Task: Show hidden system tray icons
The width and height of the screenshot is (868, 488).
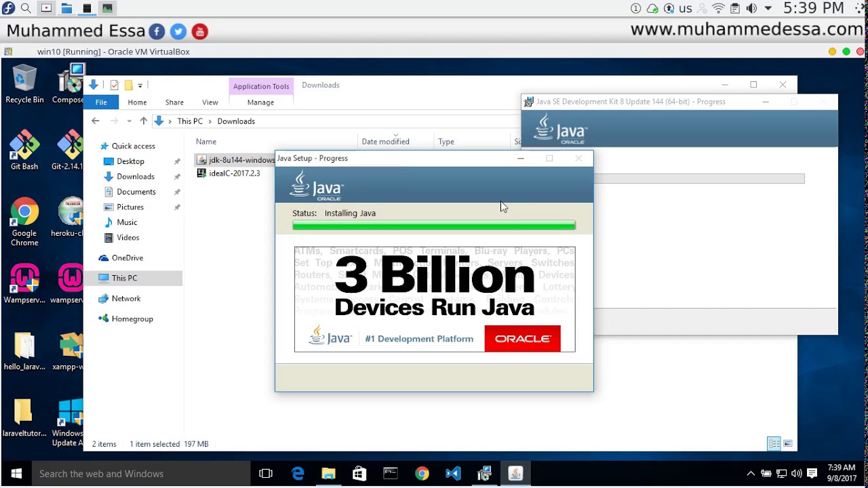Action: click(751, 473)
